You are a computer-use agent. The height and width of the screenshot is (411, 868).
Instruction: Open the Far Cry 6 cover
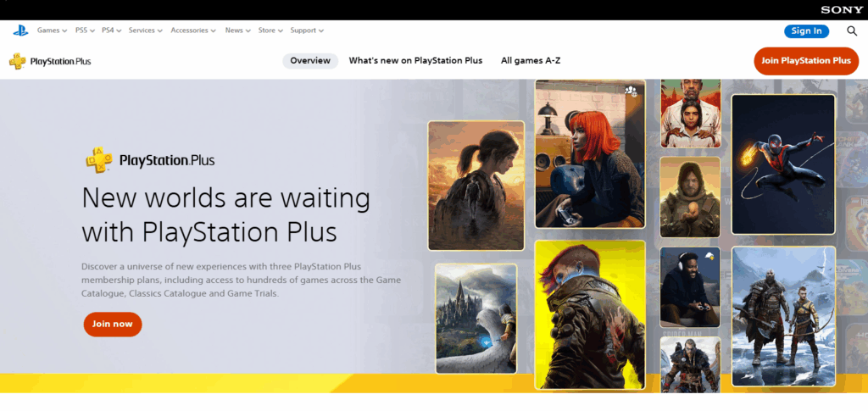690,114
